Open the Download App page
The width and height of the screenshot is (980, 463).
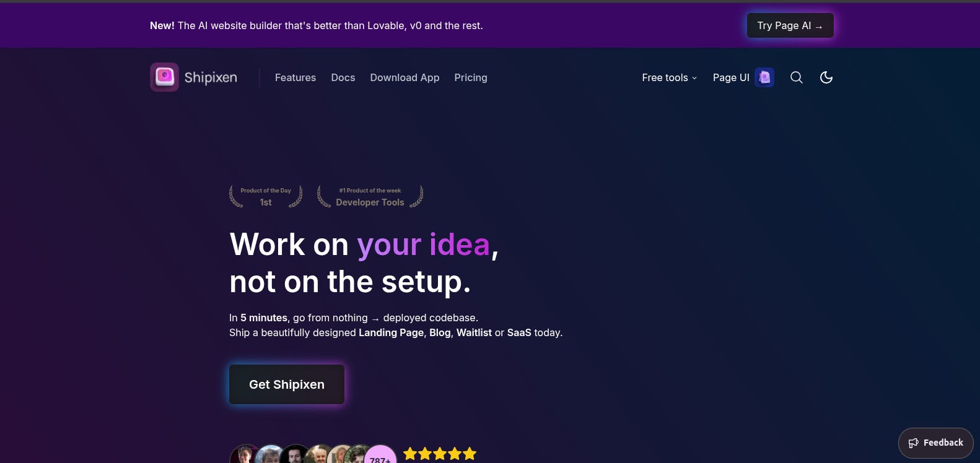[x=405, y=77]
